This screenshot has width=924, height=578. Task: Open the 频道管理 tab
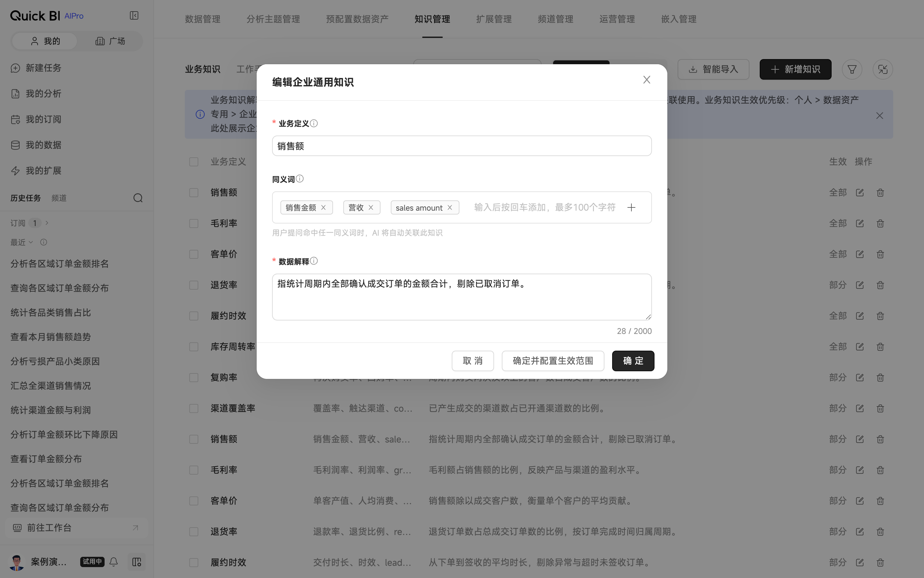(555, 19)
